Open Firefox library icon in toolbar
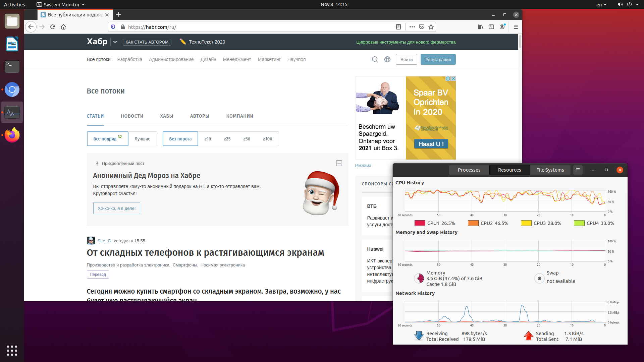The image size is (644, 362). pos(481,27)
